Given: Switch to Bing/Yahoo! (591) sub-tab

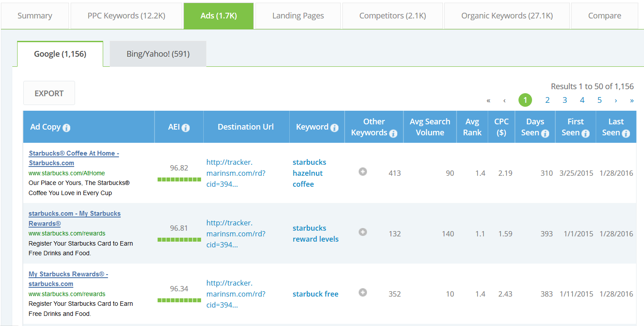Looking at the screenshot, I should 158,54.
